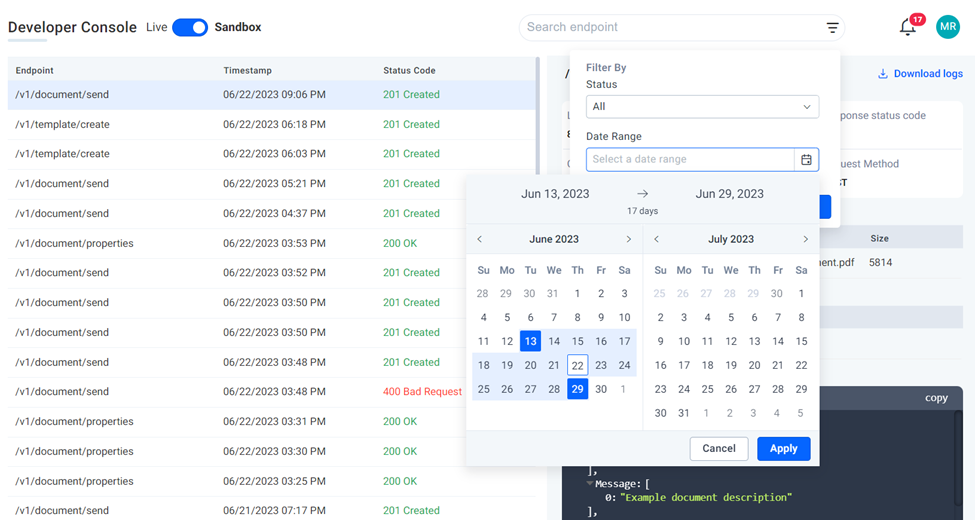
Task: Click the Download logs link
Action: (x=920, y=73)
